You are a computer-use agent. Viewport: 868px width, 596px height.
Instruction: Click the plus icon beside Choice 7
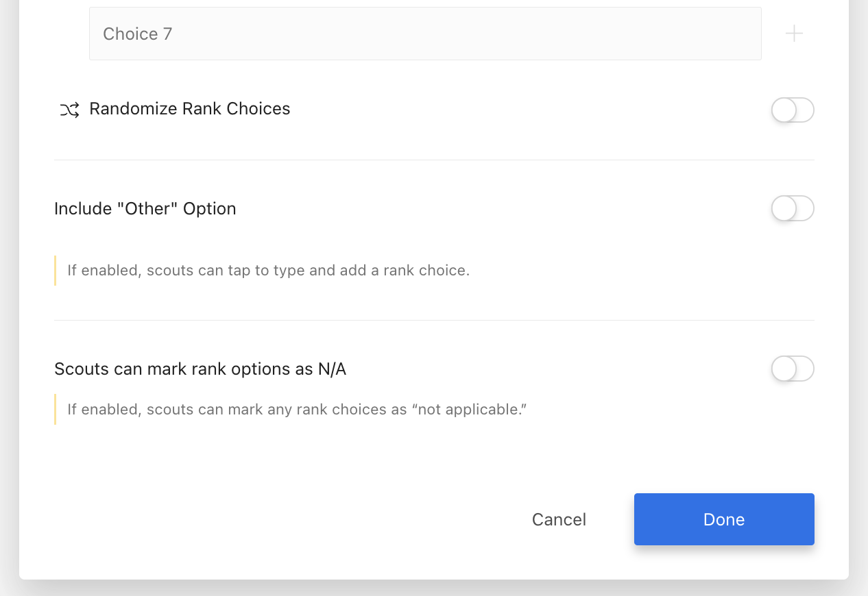pos(794,34)
